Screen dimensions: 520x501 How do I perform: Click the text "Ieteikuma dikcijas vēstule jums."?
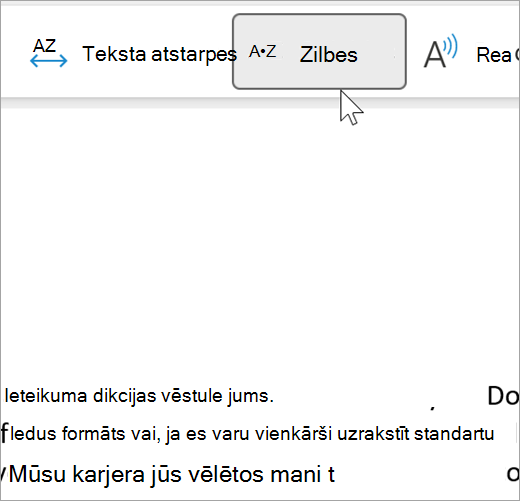(139, 396)
